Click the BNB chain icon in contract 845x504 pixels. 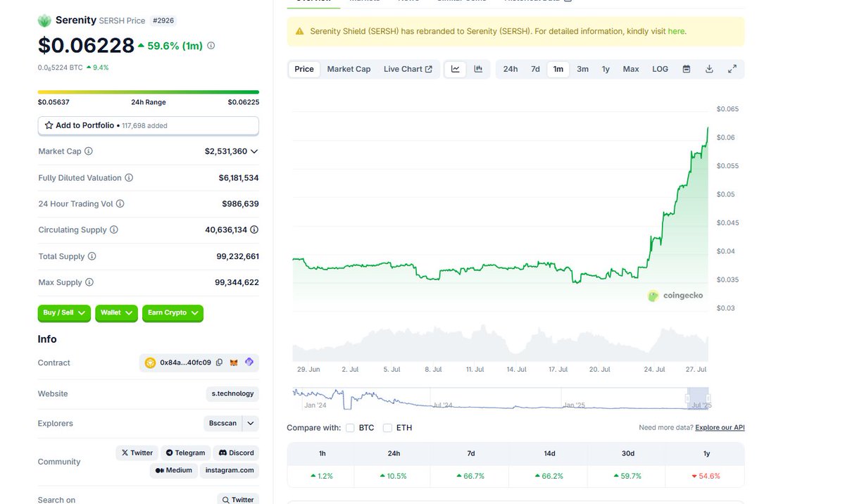tap(150, 363)
